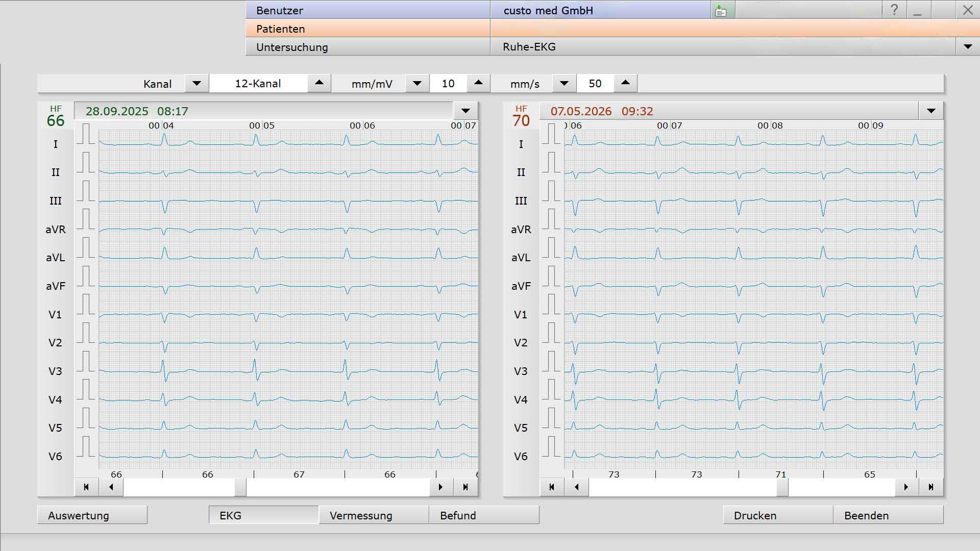
Task: Click the mm/s value field showing 50
Action: (595, 84)
